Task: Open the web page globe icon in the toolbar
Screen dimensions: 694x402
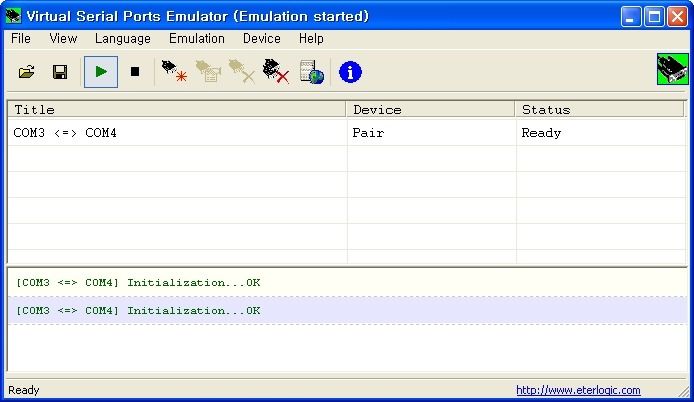Action: 312,72
